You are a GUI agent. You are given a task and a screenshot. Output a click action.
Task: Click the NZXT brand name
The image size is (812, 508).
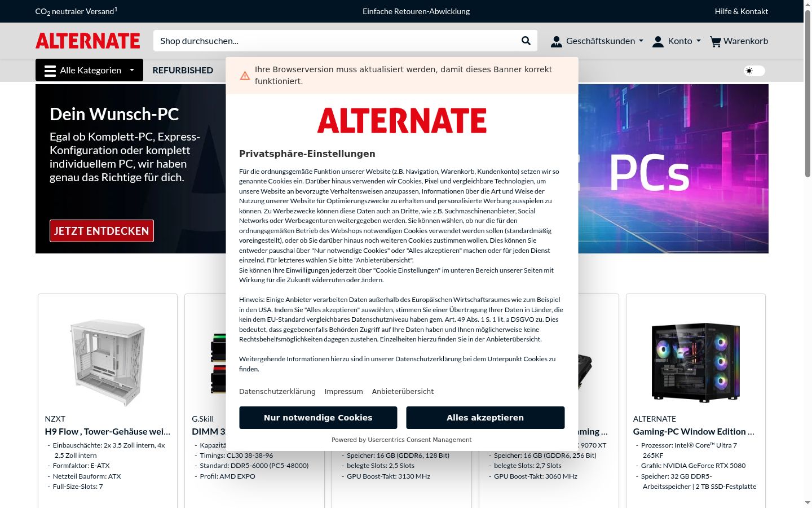(x=55, y=419)
